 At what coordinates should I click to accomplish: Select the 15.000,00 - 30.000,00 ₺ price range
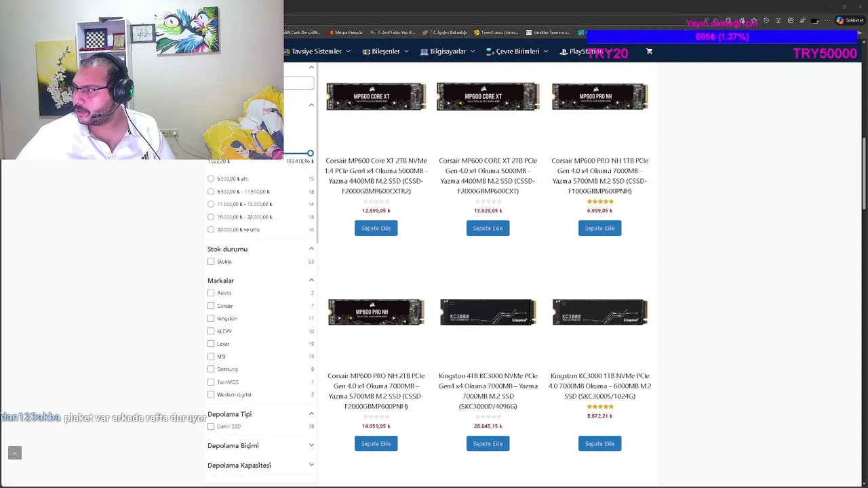tap(211, 217)
